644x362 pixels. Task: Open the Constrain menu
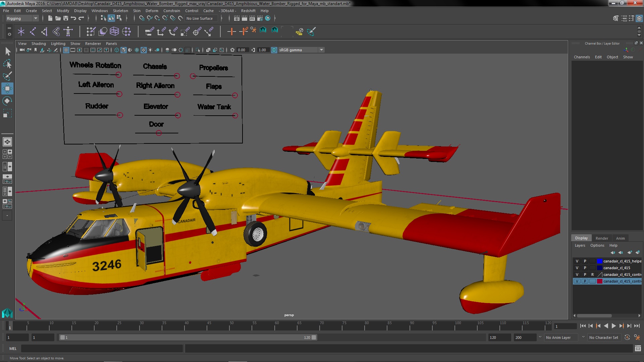pos(172,11)
